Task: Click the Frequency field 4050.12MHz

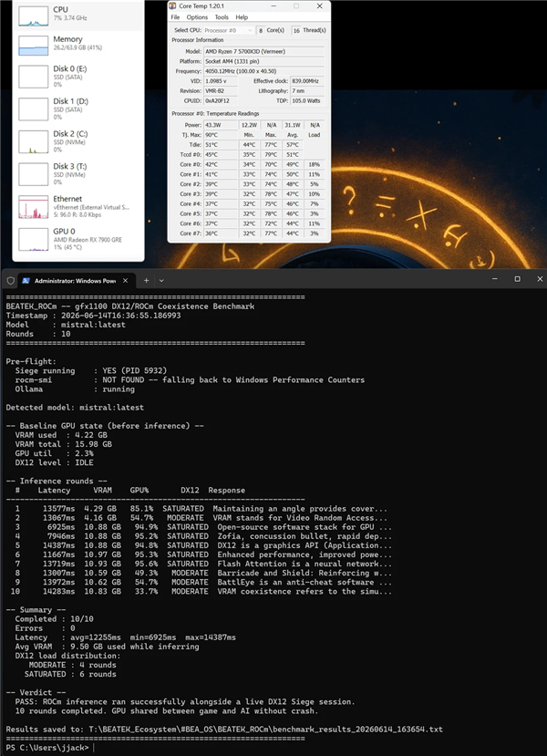Action: [x=264, y=71]
